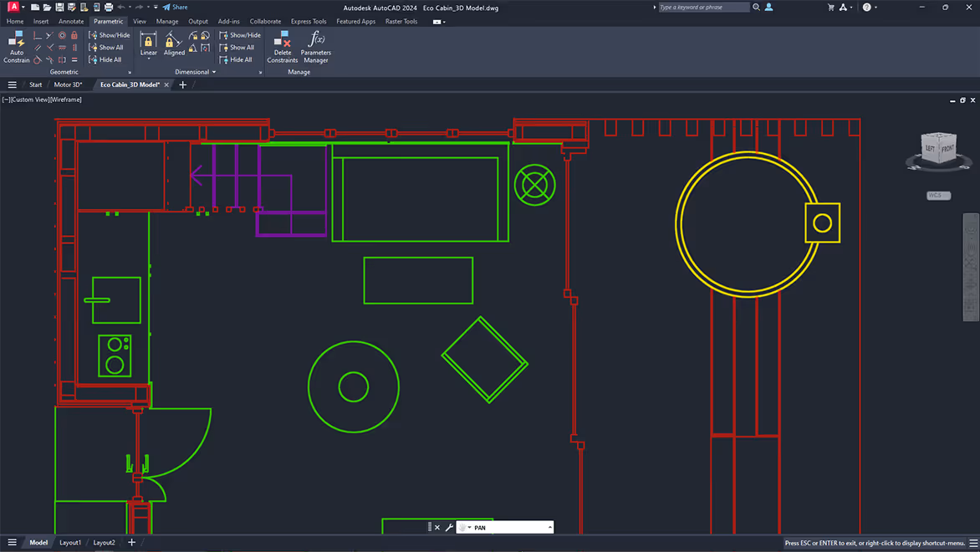The height and width of the screenshot is (552, 980).
Task: Apply the Collinear geometric constraint
Action: (49, 35)
